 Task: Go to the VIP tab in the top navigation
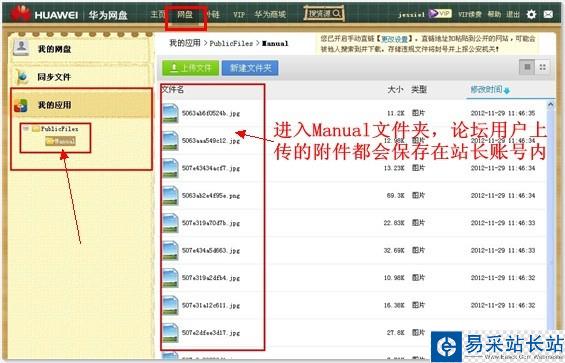click(x=239, y=14)
